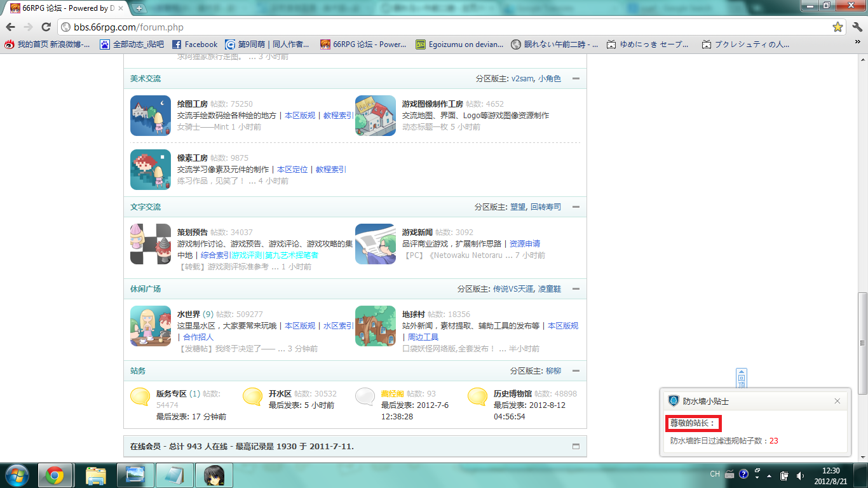Open 本区定位 link under 像素工房

click(x=292, y=170)
